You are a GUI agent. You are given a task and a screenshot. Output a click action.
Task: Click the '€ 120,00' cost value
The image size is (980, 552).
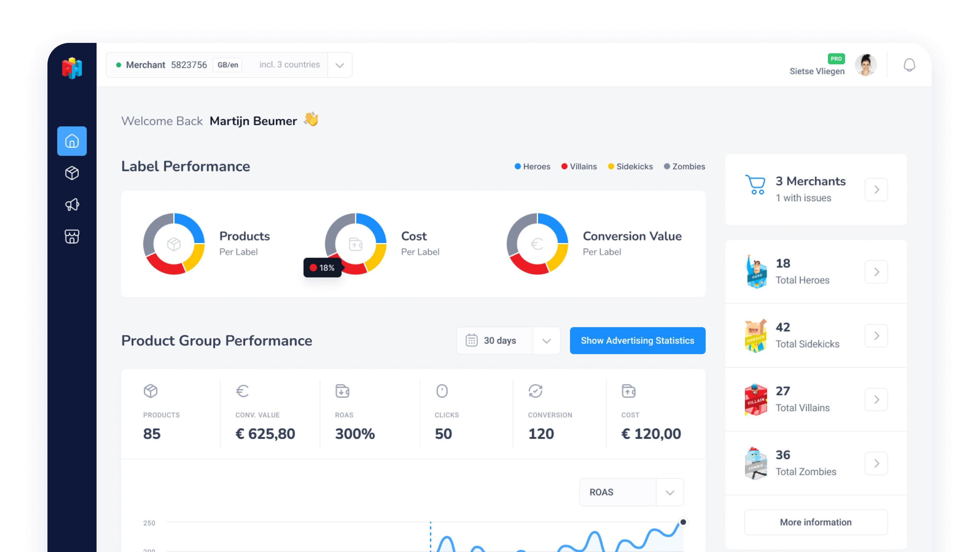point(651,434)
